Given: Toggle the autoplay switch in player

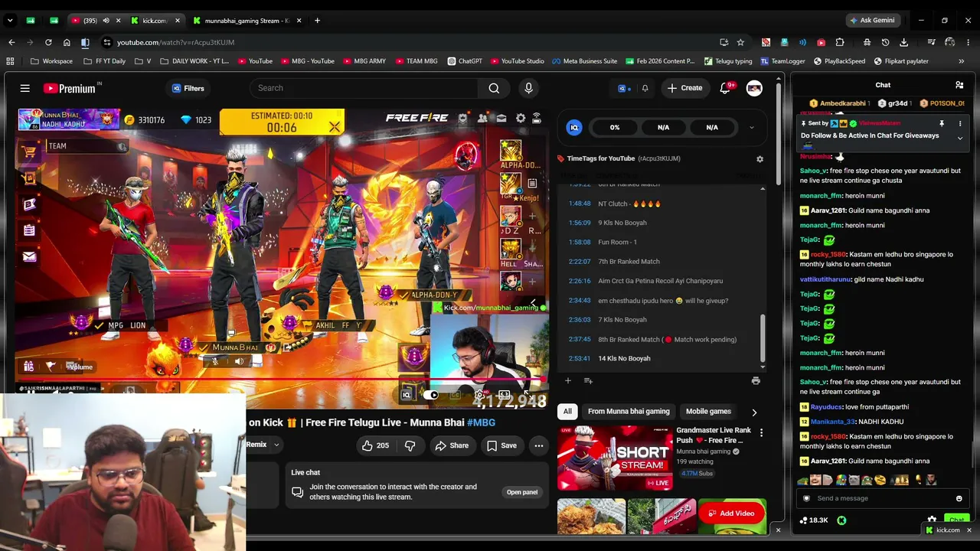Looking at the screenshot, I should (x=431, y=395).
